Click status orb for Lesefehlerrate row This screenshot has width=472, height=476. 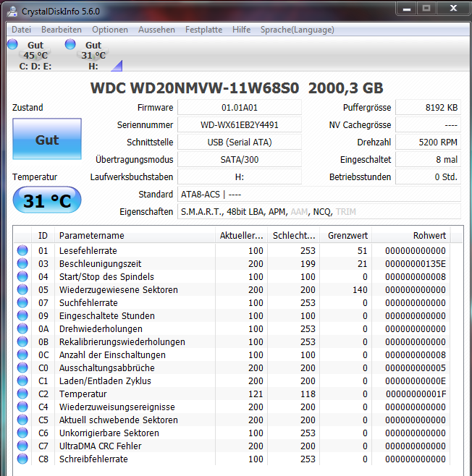(x=22, y=250)
